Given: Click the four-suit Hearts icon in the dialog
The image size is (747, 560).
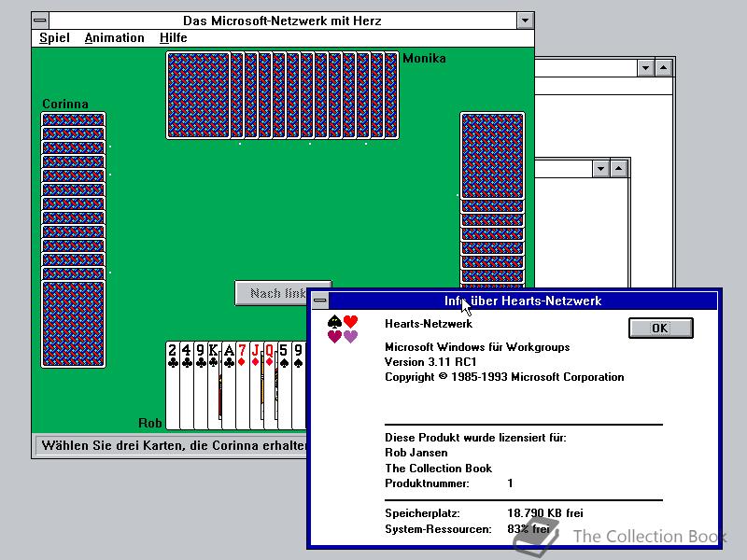Looking at the screenshot, I should pos(343,329).
